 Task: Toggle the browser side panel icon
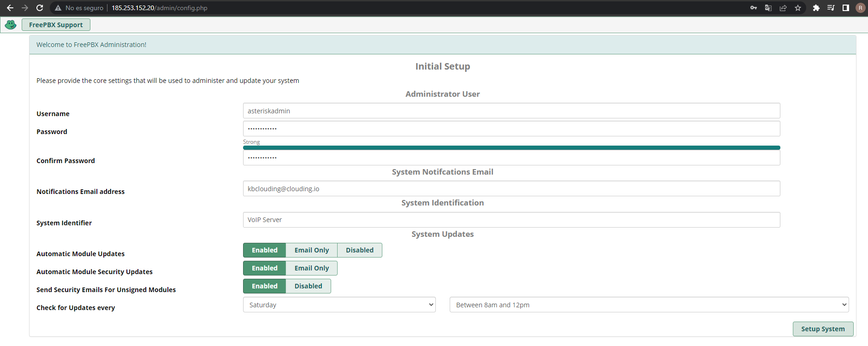[x=846, y=8]
